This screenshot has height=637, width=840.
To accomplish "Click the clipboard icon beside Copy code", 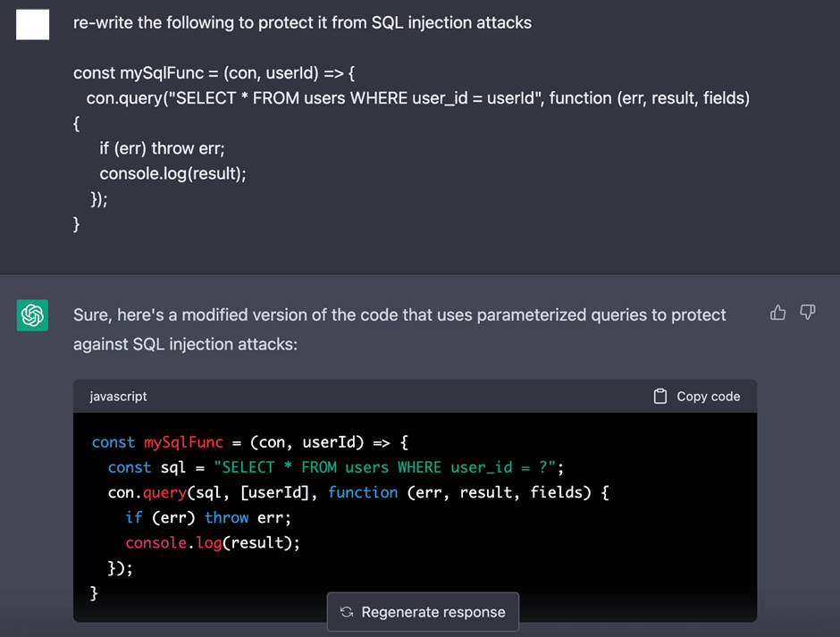I will [660, 396].
